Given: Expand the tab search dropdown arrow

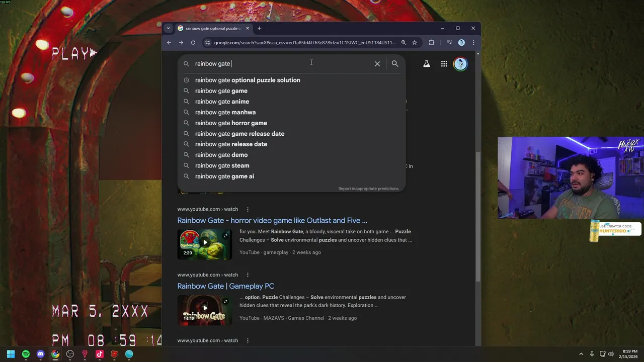Looking at the screenshot, I should (x=168, y=28).
